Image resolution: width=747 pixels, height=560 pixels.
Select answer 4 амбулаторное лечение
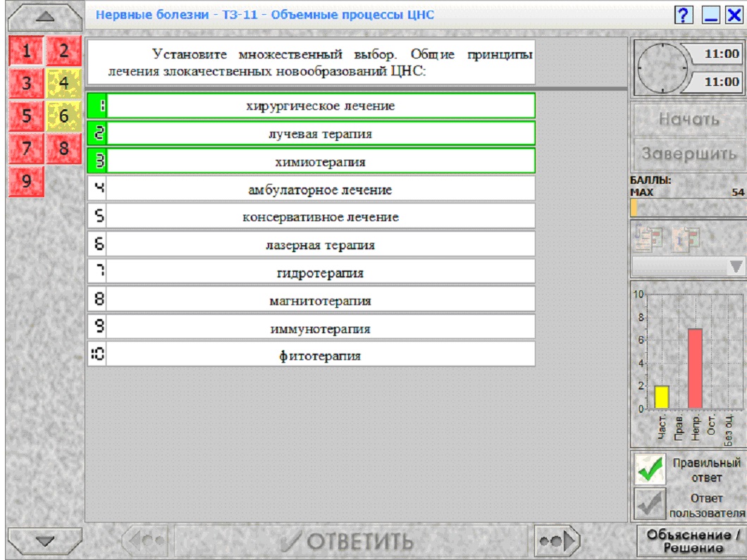(311, 189)
